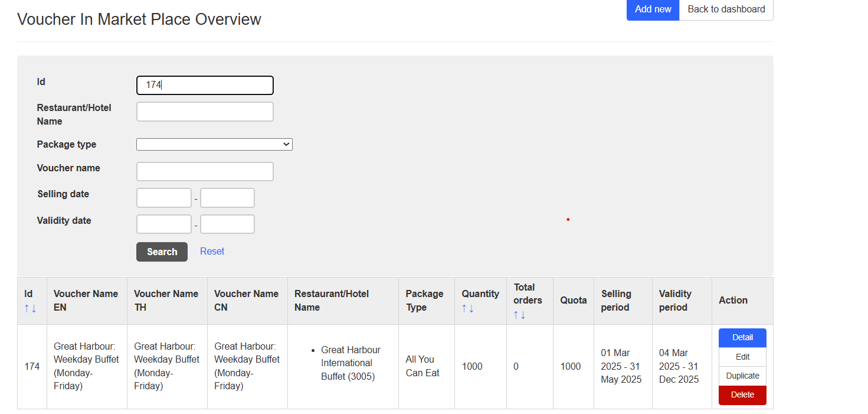868x414 pixels.
Task: Sort Quantity descending using down arrow
Action: tap(471, 308)
